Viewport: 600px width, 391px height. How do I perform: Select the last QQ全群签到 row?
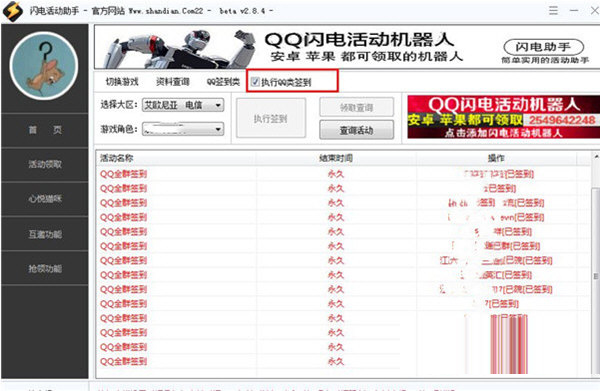pos(343,362)
